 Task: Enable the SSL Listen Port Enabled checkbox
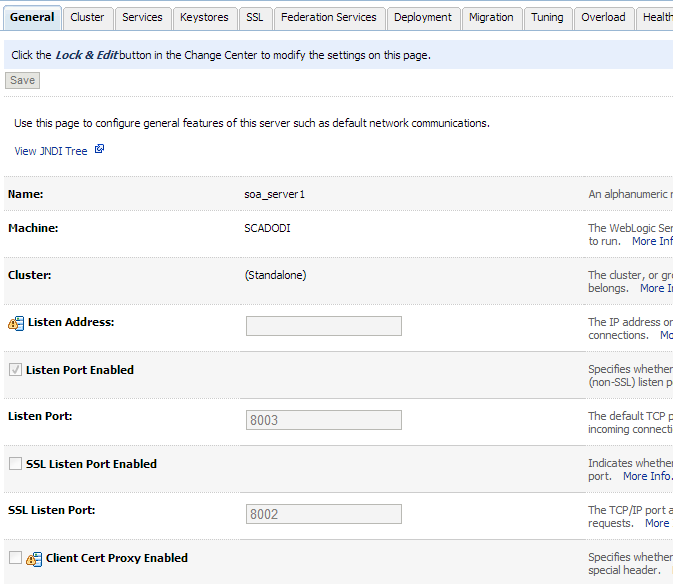15,464
